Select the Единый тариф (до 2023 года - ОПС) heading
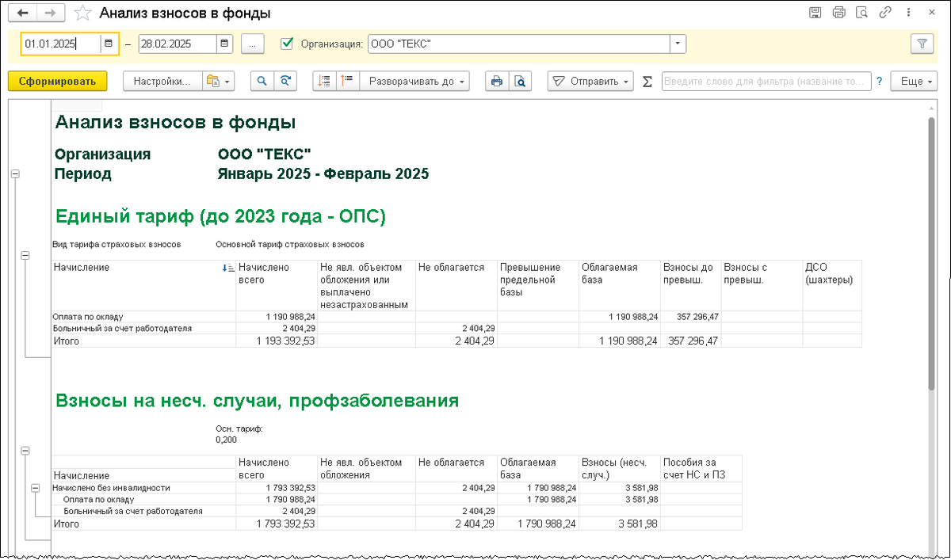Screen dimensions: 951x560 pyautogui.click(x=220, y=215)
